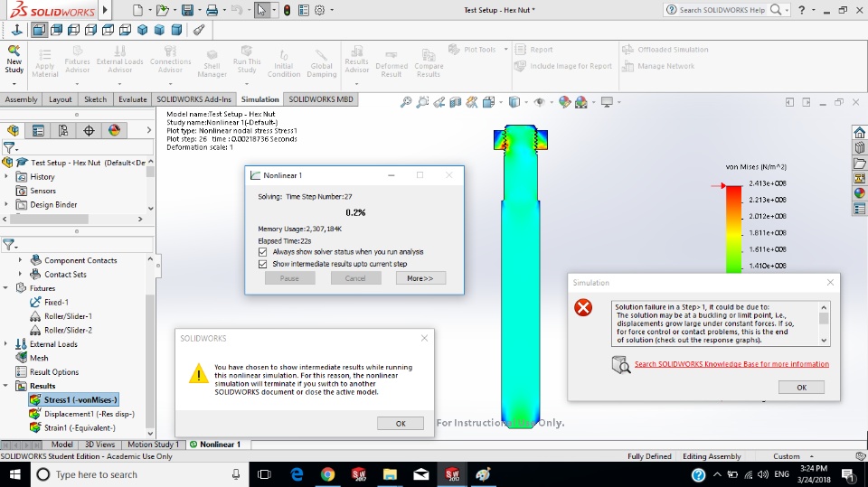Click the New document icon

(x=137, y=10)
